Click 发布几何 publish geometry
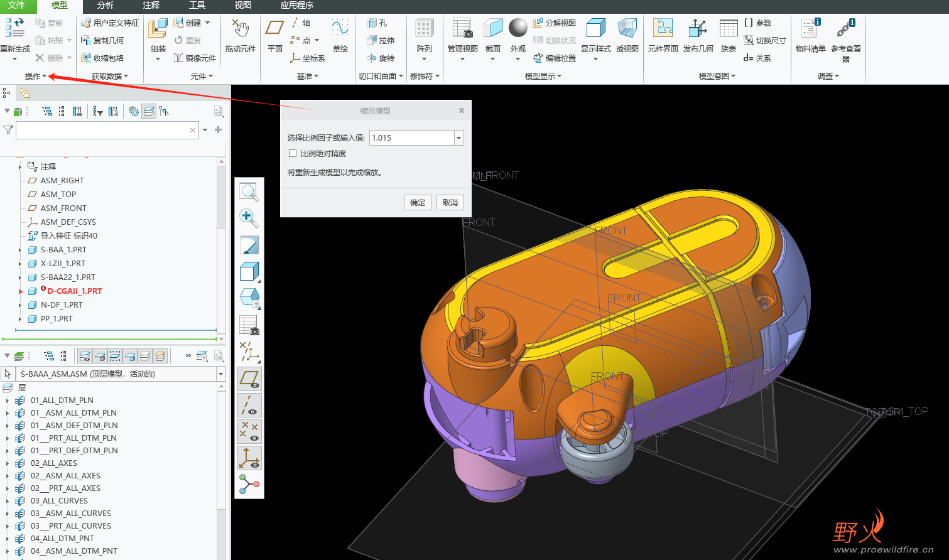 (698, 28)
